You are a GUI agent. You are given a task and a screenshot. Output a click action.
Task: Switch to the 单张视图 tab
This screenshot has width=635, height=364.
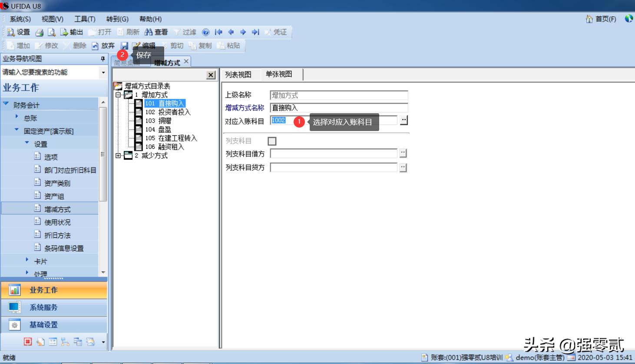pyautogui.click(x=278, y=74)
